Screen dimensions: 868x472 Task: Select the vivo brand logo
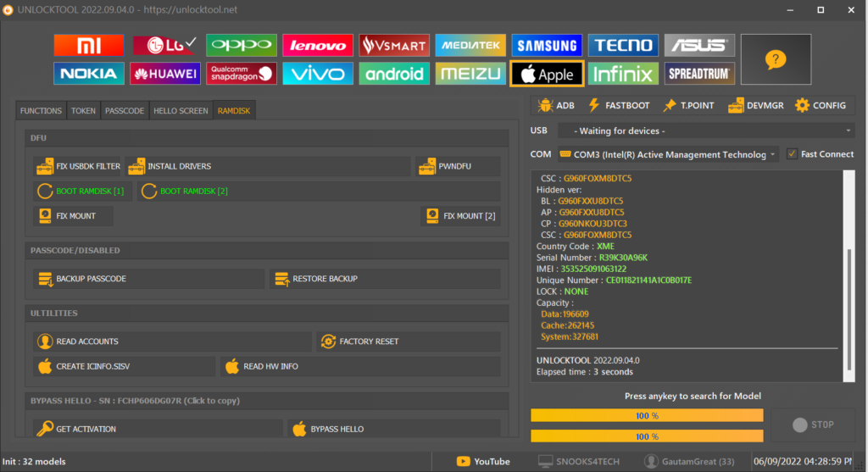(318, 74)
